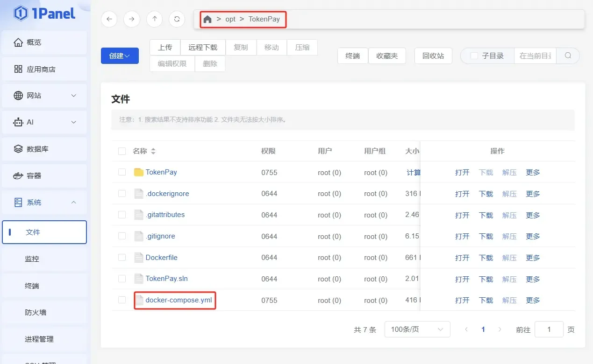The width and height of the screenshot is (593, 364).
Task: Click 下载 for docker-compose.yml row
Action: pyautogui.click(x=486, y=300)
